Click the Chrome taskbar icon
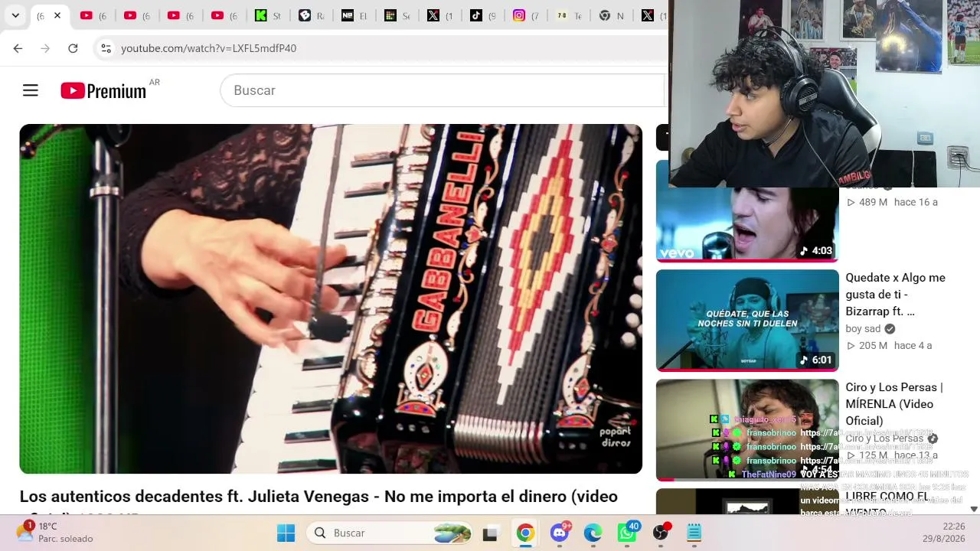Screen dimensions: 980x551 click(x=525, y=533)
